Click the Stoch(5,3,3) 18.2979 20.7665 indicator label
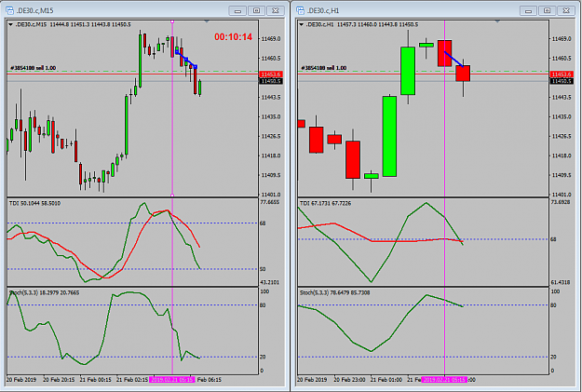 (x=44, y=293)
